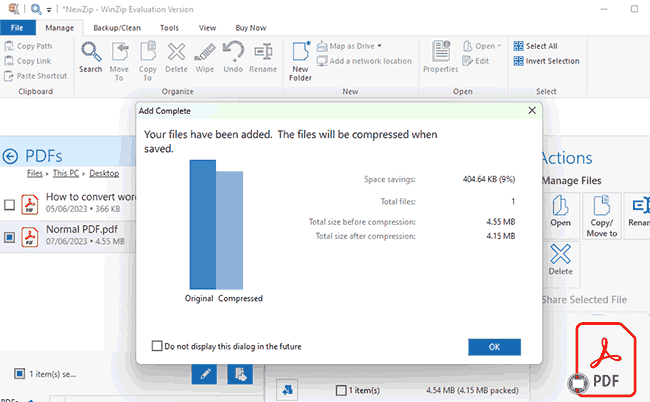This screenshot has height=402, width=650.
Task: Toggle the '1 item(s) se...' checkbox
Action: 19,374
